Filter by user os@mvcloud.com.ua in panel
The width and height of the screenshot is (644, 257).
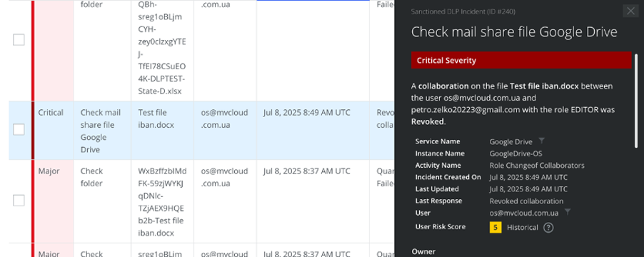pyautogui.click(x=568, y=212)
